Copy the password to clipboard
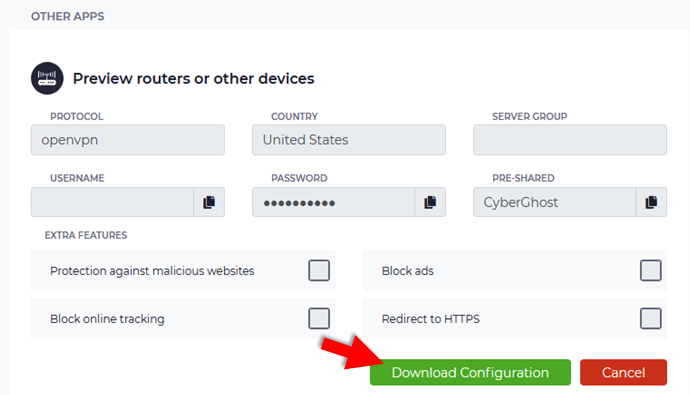690x395 pixels. (430, 202)
